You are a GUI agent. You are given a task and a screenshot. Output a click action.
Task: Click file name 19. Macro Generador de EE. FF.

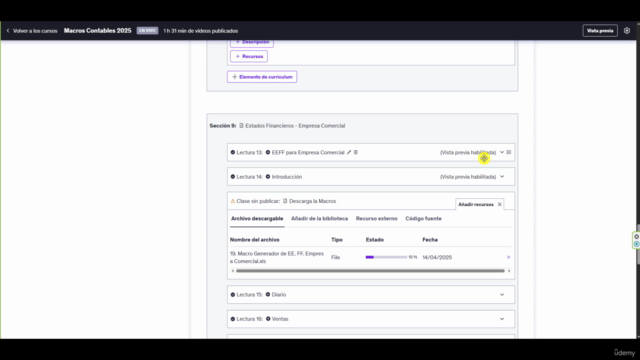[277, 257]
